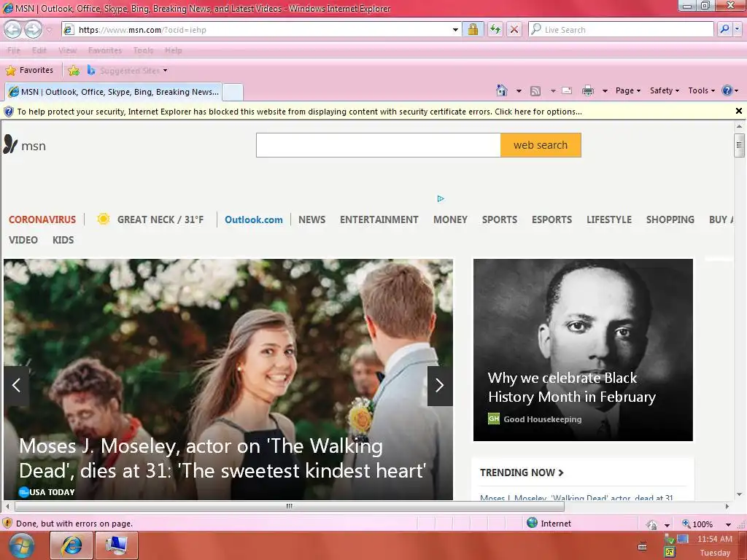The image size is (747, 560).
Task: Open the View menu
Action: 68,50
